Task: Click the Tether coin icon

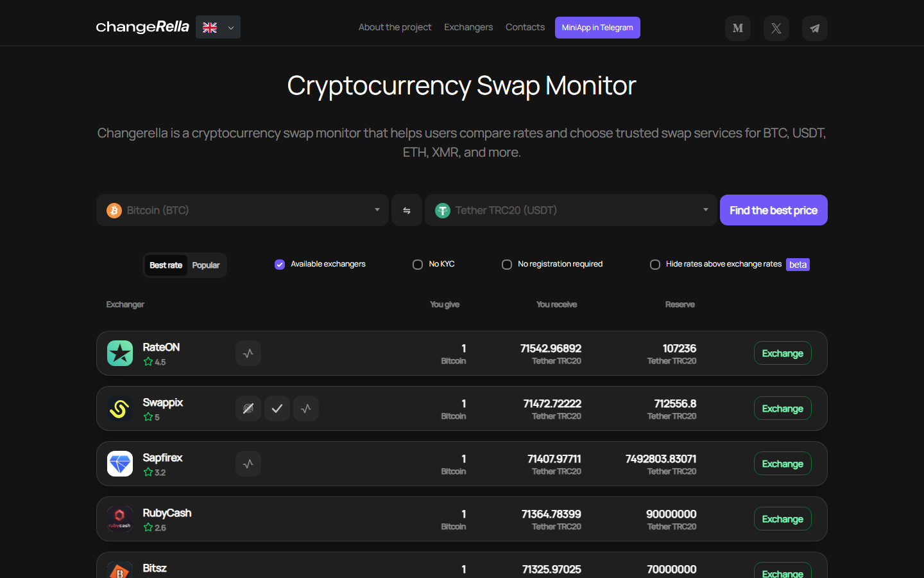Action: pyautogui.click(x=443, y=211)
